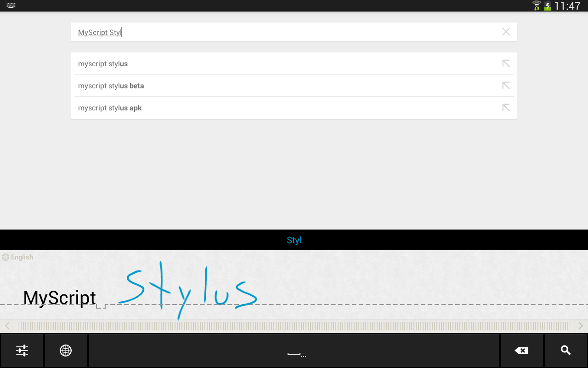Select the 'Styl' candidate suggestion
This screenshot has width=588, height=368.
pyautogui.click(x=294, y=240)
